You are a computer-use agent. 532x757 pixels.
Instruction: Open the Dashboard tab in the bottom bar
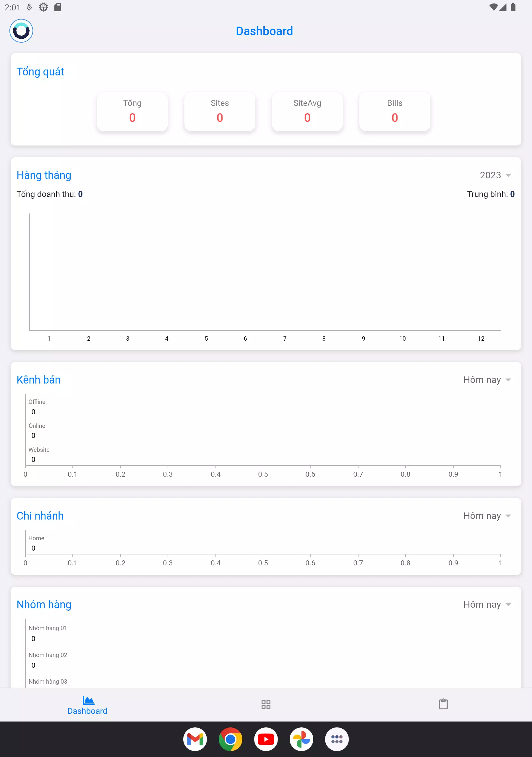point(87,705)
